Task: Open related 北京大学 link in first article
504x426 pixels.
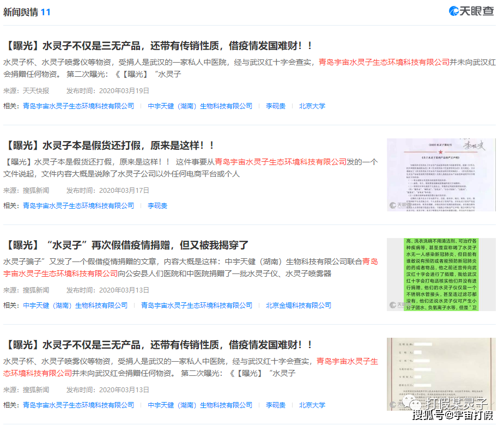Action: pos(312,106)
